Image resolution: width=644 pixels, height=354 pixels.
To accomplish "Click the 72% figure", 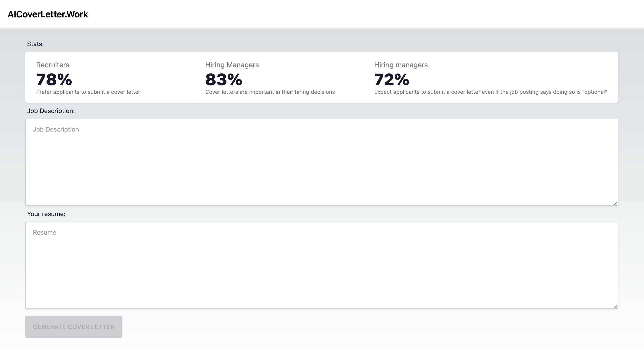I will tap(392, 80).
